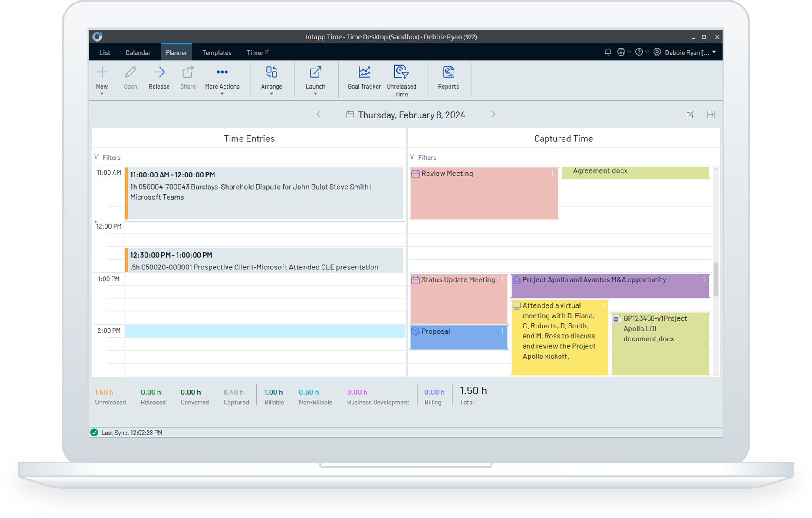Open the Templates tab

click(x=217, y=52)
